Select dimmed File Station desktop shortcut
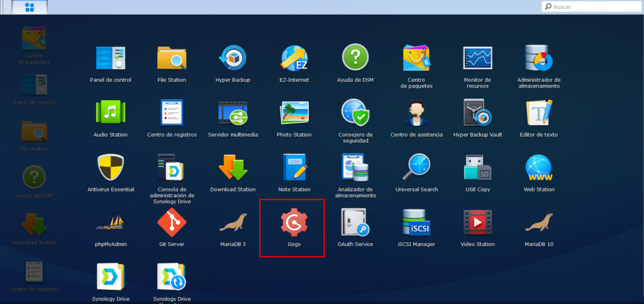The height and width of the screenshot is (304, 644). click(x=34, y=131)
